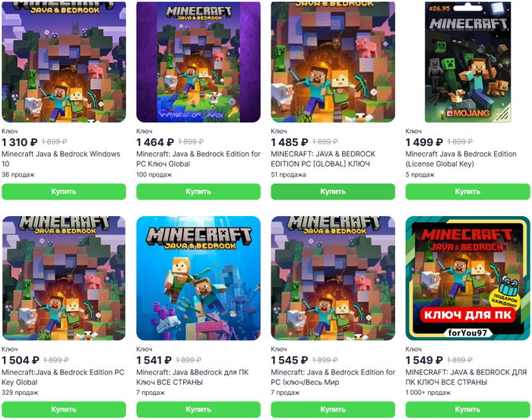Open the forYou97 'КЛЮЧ ДЛЯ ПК' thumbnail
The width and height of the screenshot is (532, 420).
point(467,278)
